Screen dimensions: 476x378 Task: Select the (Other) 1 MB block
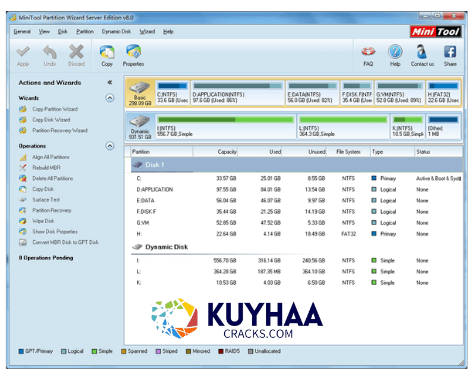tap(443, 127)
